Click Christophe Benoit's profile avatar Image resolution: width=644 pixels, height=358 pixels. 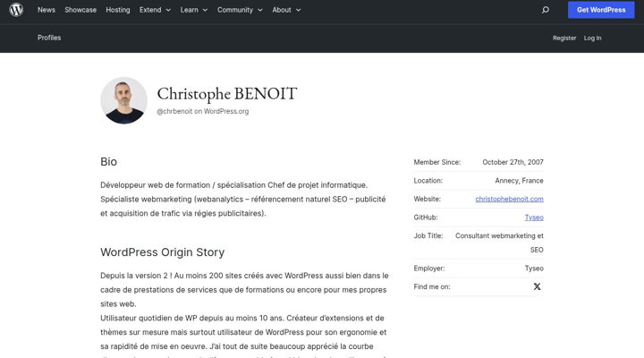pyautogui.click(x=123, y=100)
